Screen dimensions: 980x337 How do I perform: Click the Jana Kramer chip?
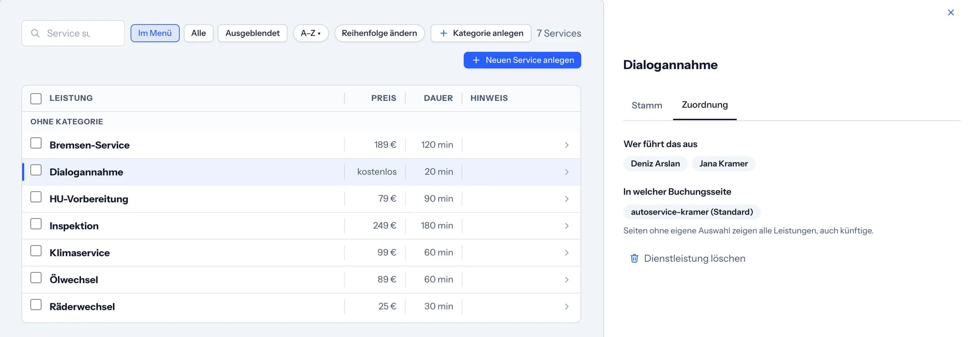tap(724, 164)
